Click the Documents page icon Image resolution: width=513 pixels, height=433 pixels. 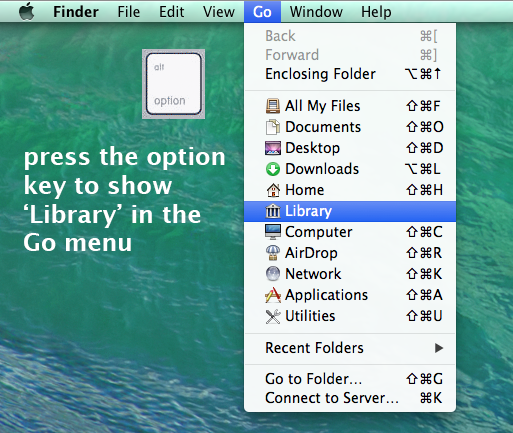tap(273, 127)
